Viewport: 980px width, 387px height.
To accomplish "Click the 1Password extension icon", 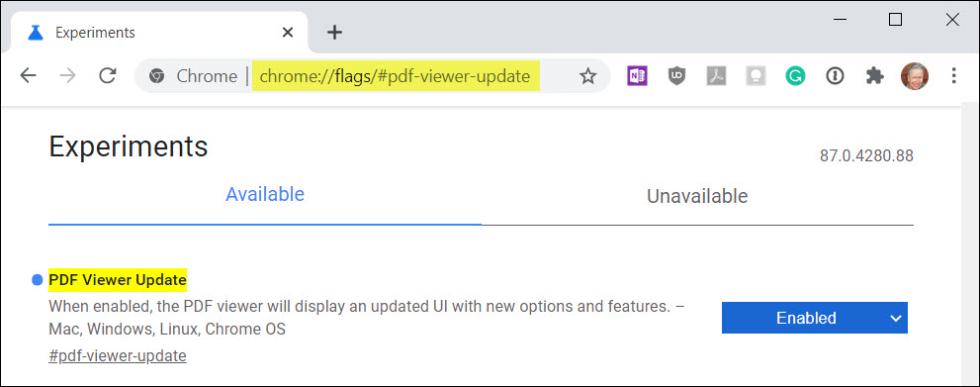I will [x=835, y=76].
